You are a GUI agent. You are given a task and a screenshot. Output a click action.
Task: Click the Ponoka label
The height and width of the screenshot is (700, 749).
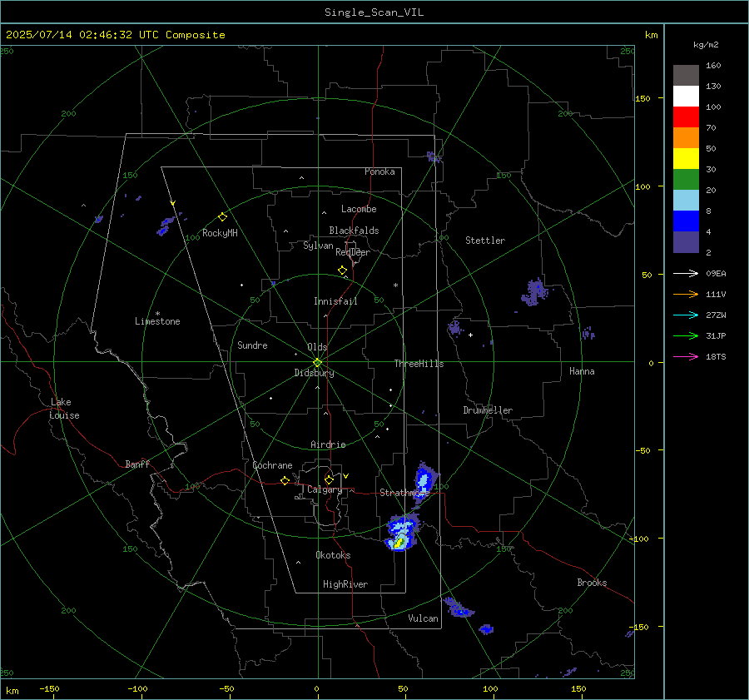click(379, 172)
